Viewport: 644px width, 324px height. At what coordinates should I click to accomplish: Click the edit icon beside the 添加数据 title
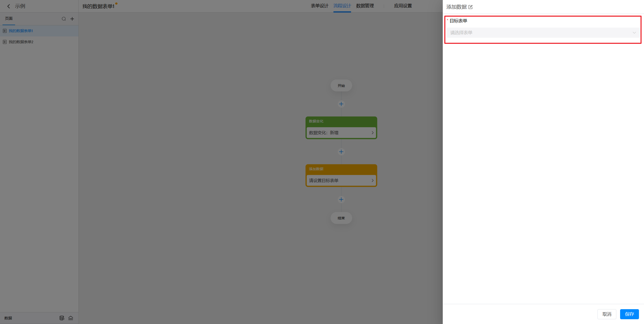470,7
